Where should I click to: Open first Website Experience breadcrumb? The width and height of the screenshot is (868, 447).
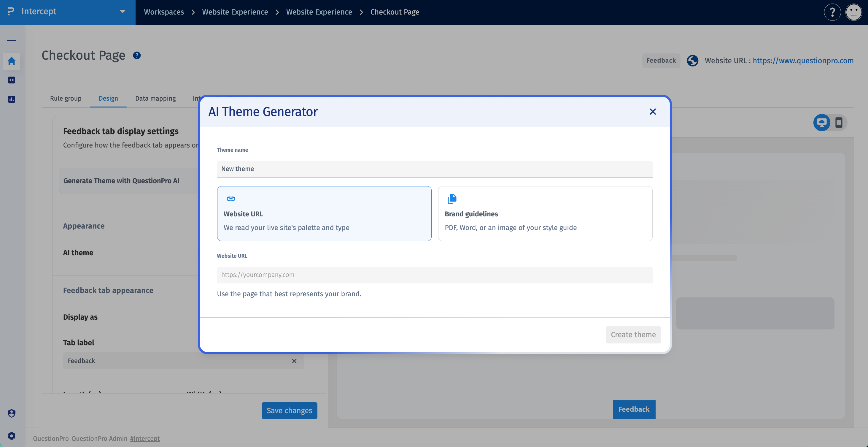click(235, 12)
